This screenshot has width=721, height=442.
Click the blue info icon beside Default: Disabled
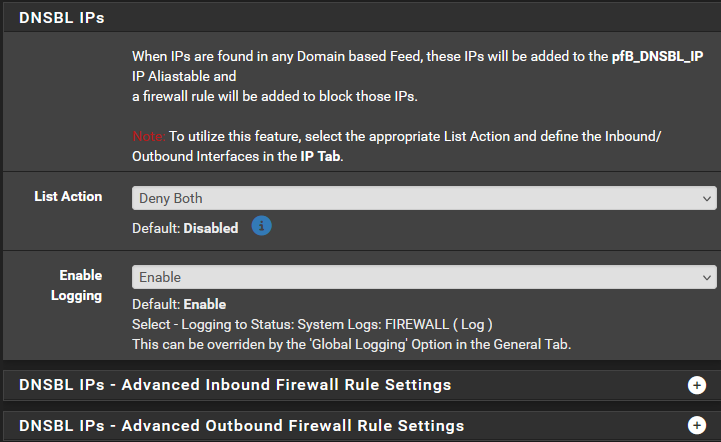point(260,226)
